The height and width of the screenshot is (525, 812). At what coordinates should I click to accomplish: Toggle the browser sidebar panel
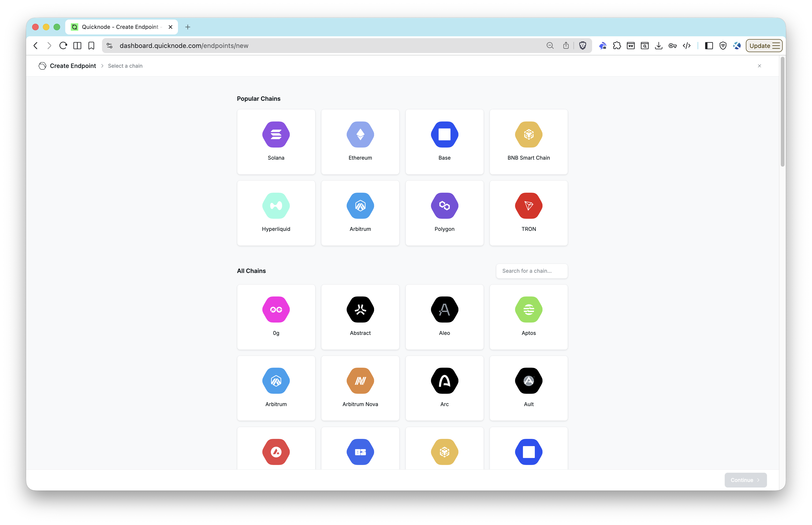coord(709,46)
